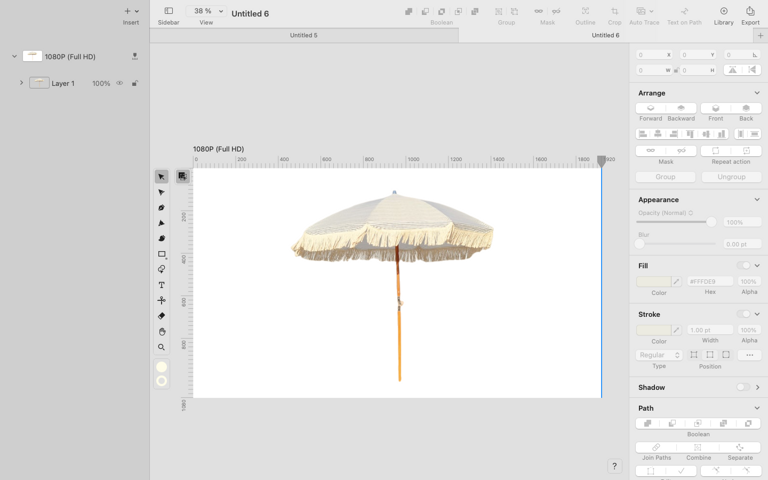
Task: Adjust the Opacity slider handle
Action: pos(711,222)
